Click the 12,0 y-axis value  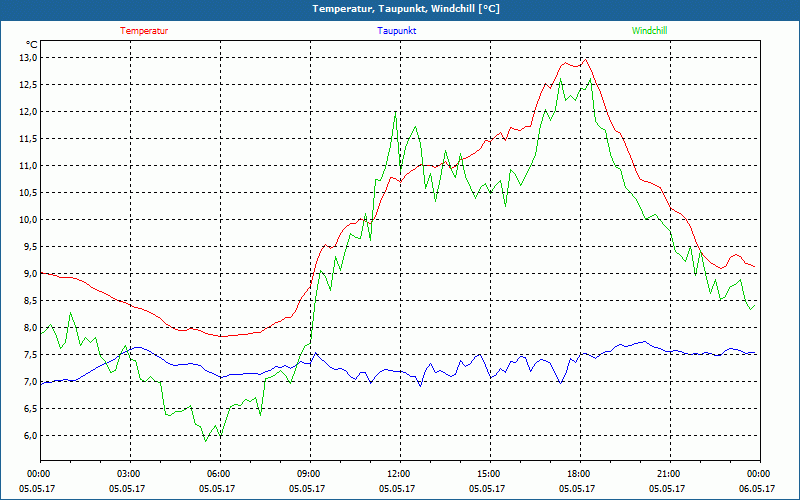(x=29, y=112)
